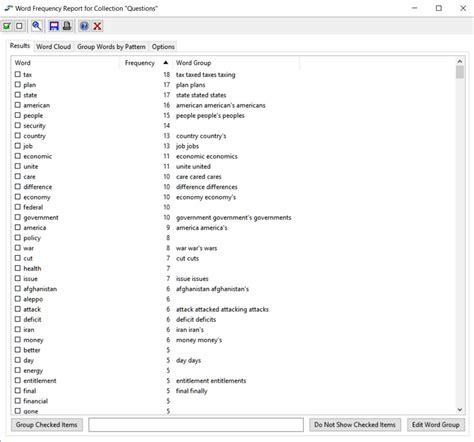The height and width of the screenshot is (442, 474).
Task: Maximize the Word Frequency Report window
Action: pos(439,8)
